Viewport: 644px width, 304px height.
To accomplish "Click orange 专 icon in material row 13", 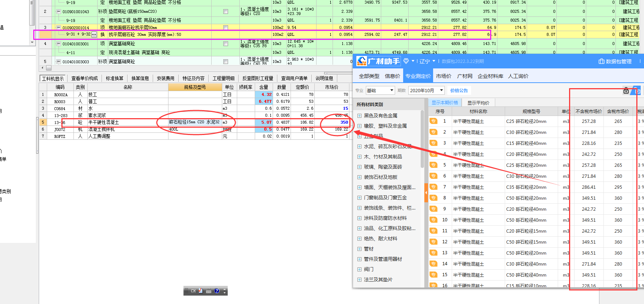I will 433,253.
